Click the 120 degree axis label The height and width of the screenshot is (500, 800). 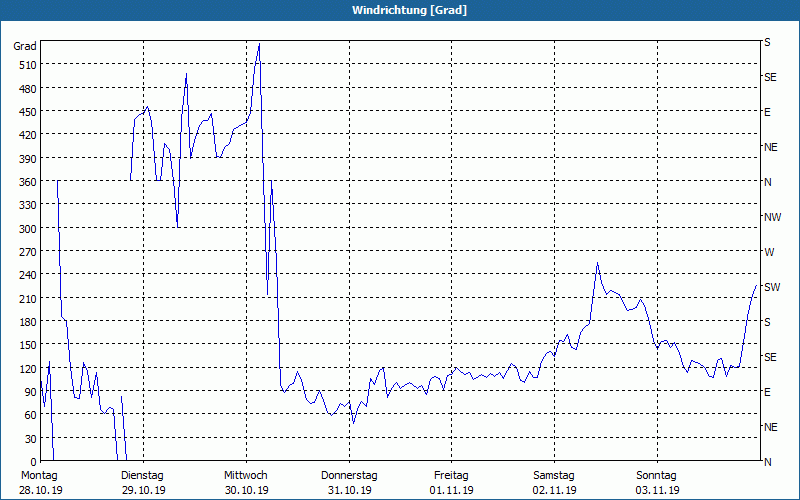point(28,368)
